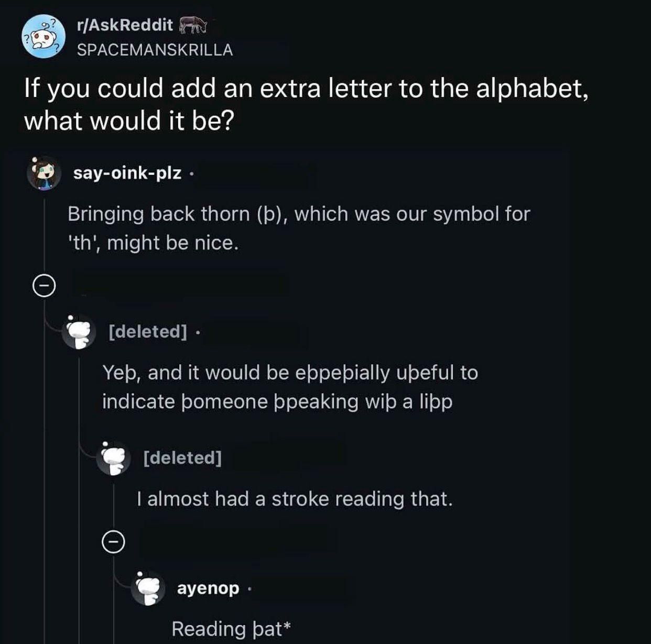This screenshot has height=644, width=651.
Task: Open the say-oink-plz username link
Action: (127, 173)
